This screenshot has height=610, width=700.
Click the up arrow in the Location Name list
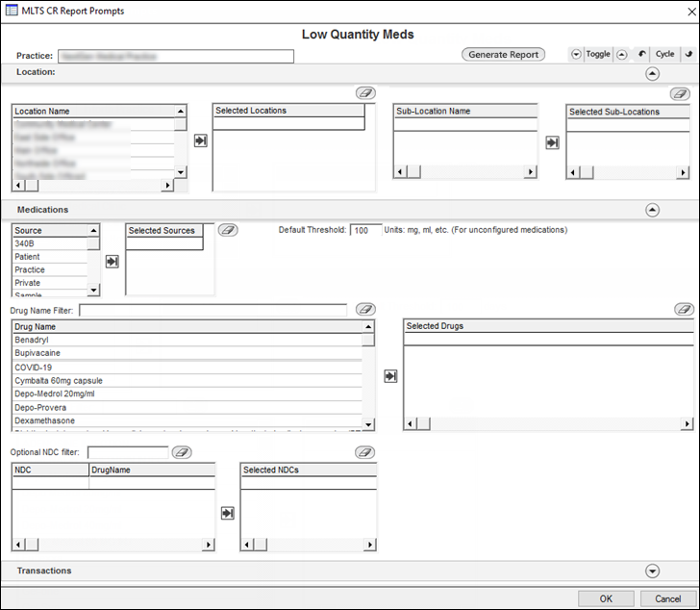coord(181,112)
